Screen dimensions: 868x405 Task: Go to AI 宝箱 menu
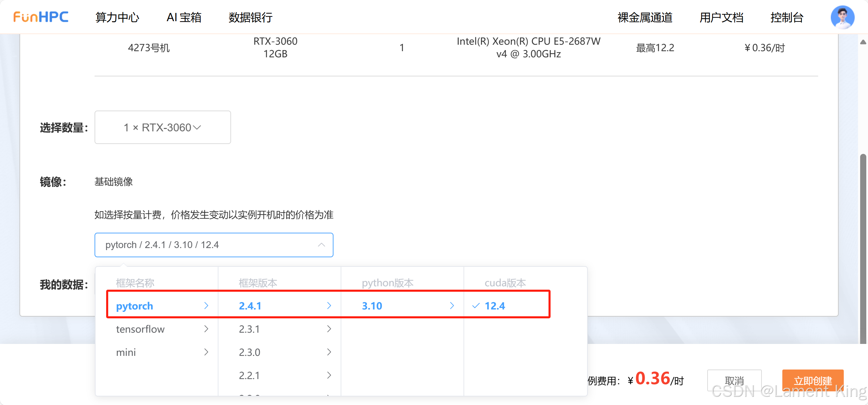point(184,17)
